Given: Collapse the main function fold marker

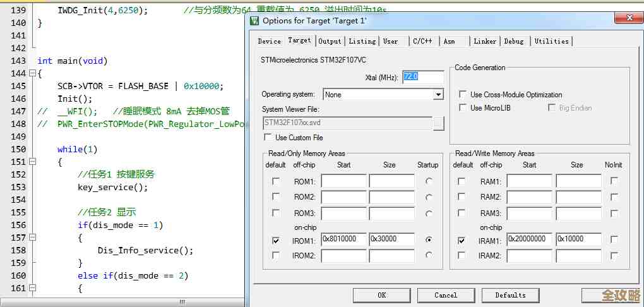Looking at the screenshot, I should [x=32, y=74].
